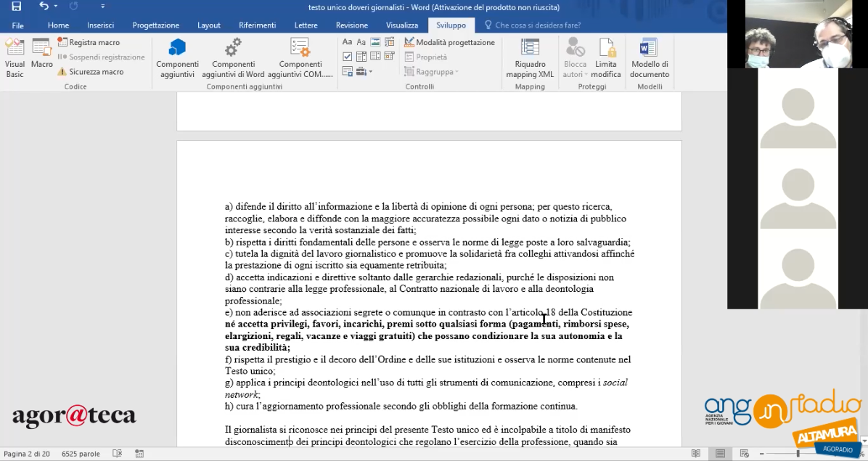Open legacy tools dropdown
Viewport: 868px width, 461px height.
click(364, 71)
